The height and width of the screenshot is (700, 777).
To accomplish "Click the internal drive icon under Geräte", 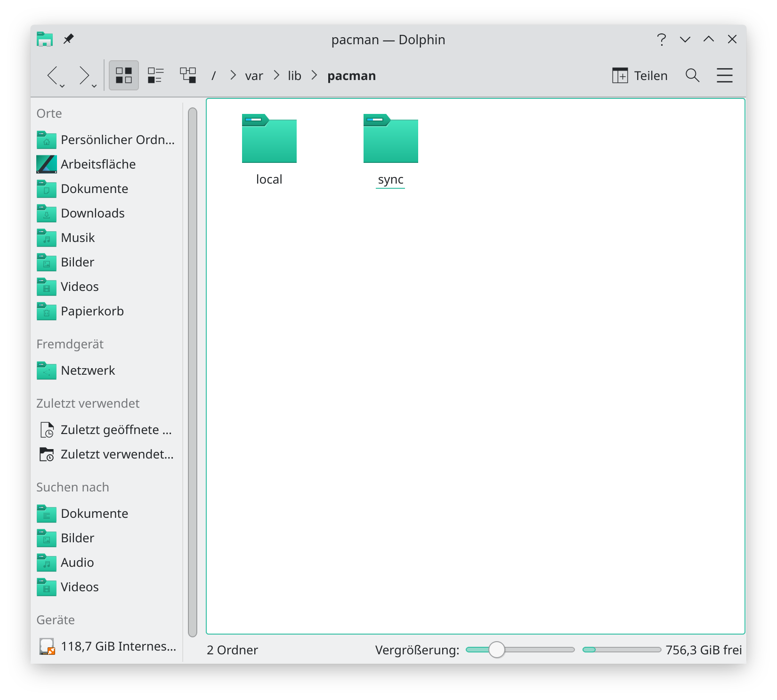I will point(47,646).
